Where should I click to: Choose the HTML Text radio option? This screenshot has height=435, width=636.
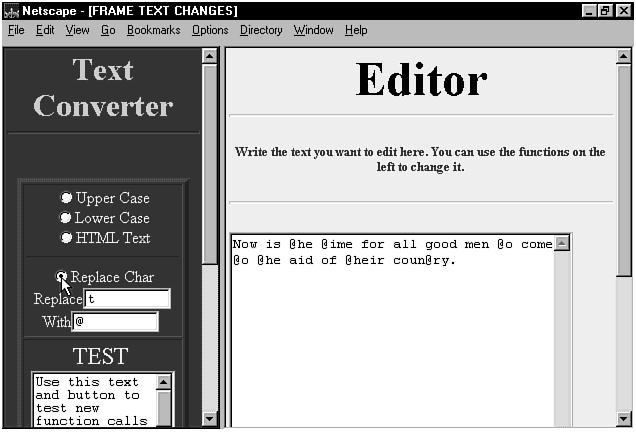click(67, 238)
